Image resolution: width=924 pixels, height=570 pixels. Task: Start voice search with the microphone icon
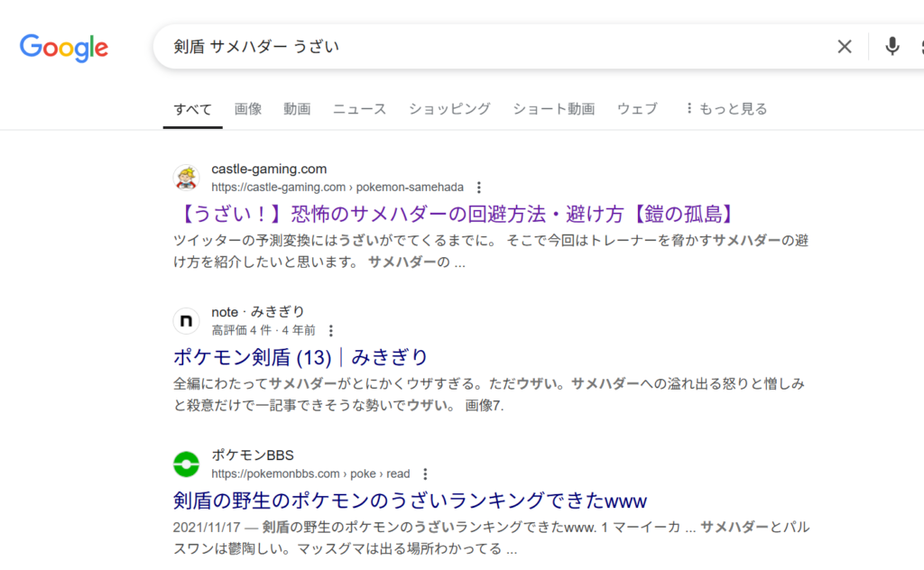[x=892, y=47]
